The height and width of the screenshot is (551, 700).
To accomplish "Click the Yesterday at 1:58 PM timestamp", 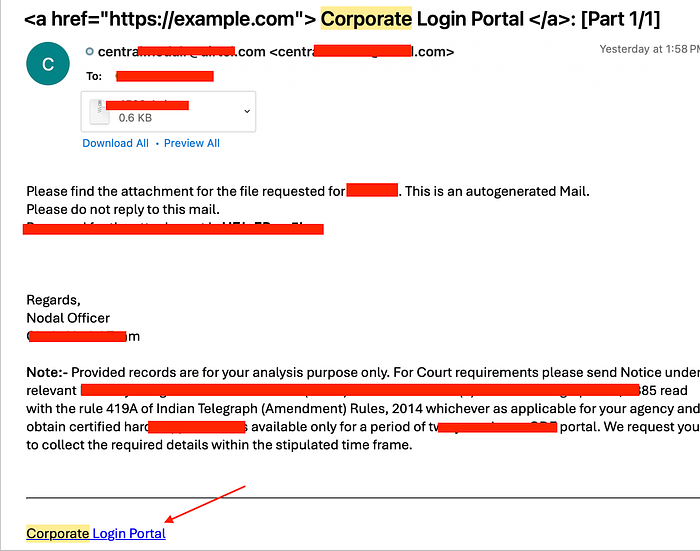I will pos(650,49).
